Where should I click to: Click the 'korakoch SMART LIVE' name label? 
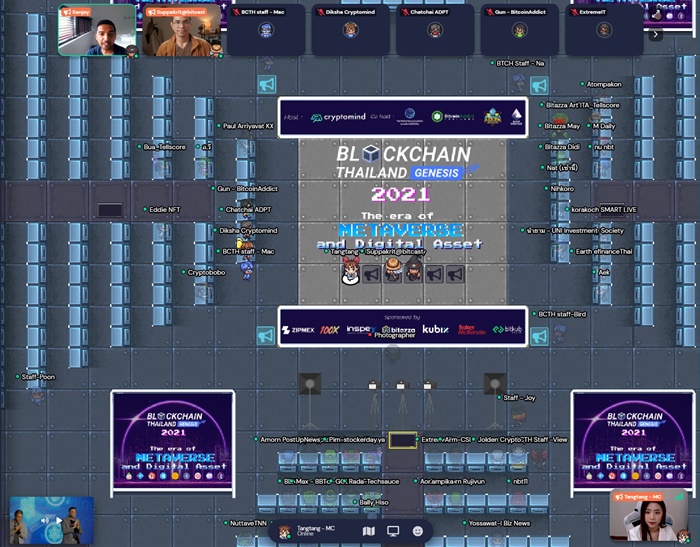[604, 209]
